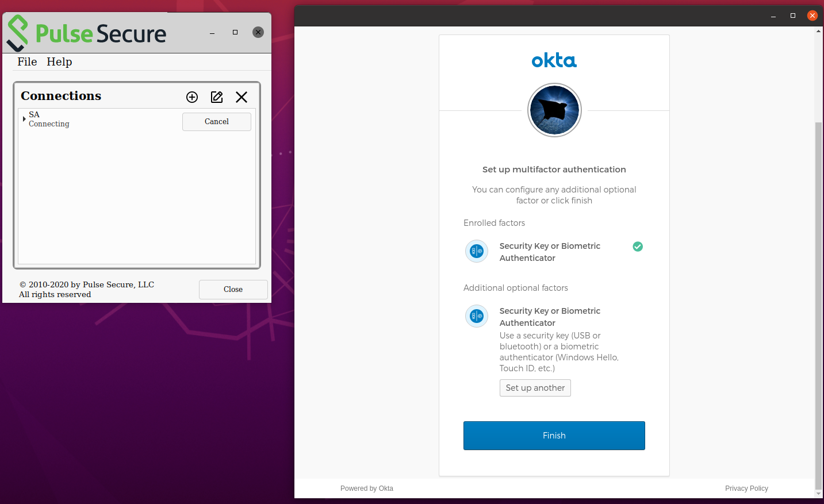Add a new connection with the plus icon
Screen dimensions: 824x504
click(x=192, y=97)
